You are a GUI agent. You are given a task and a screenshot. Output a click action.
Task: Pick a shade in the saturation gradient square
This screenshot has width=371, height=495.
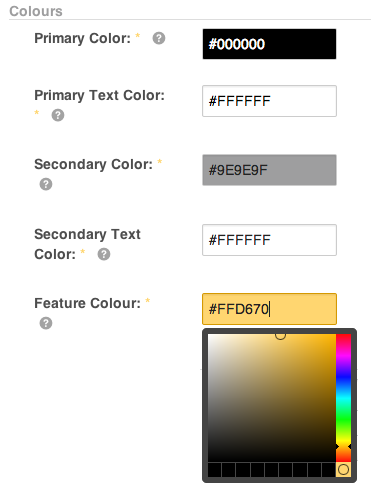pos(272,398)
